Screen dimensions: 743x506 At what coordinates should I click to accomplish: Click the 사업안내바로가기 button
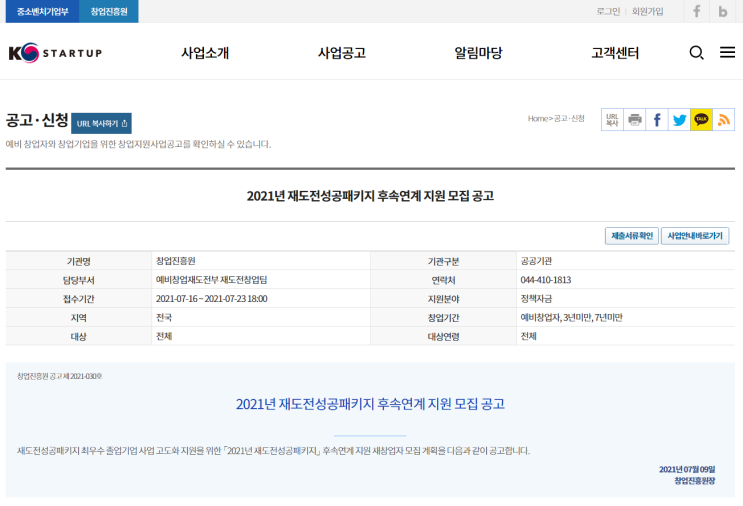(695, 236)
